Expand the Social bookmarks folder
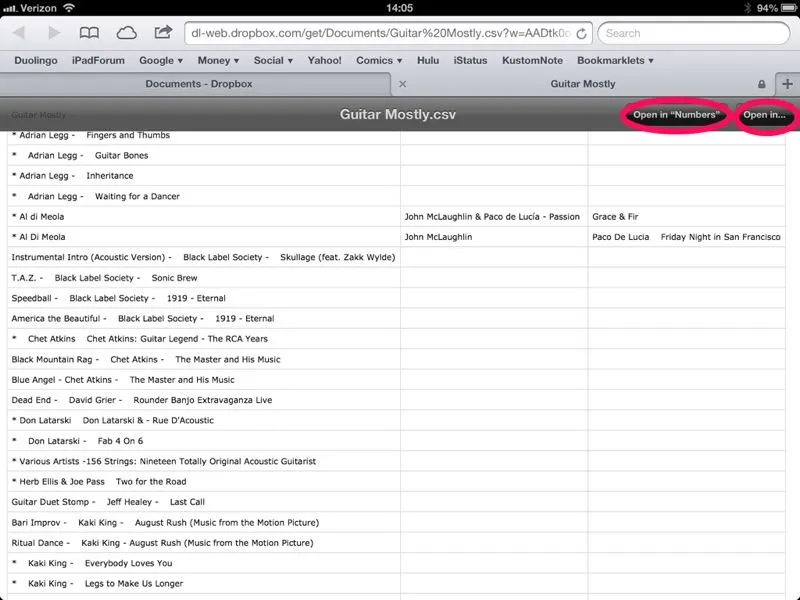Viewport: 800px width, 600px height. (273, 60)
